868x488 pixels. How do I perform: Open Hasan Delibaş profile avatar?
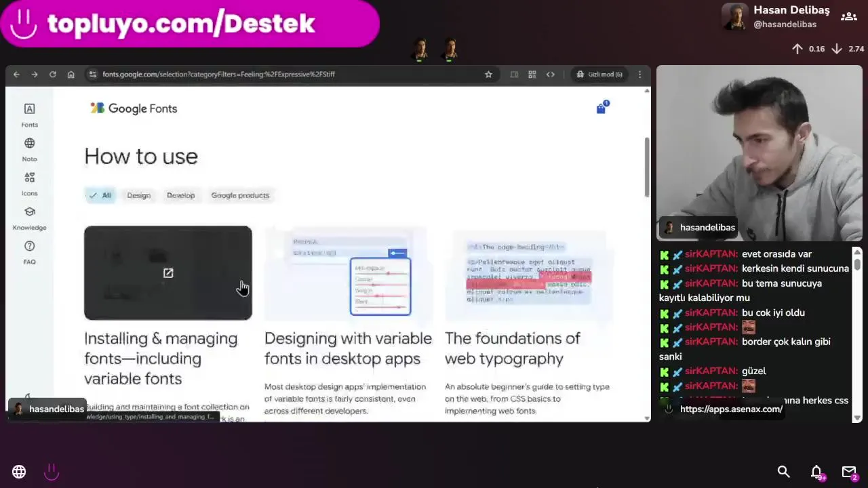[734, 17]
